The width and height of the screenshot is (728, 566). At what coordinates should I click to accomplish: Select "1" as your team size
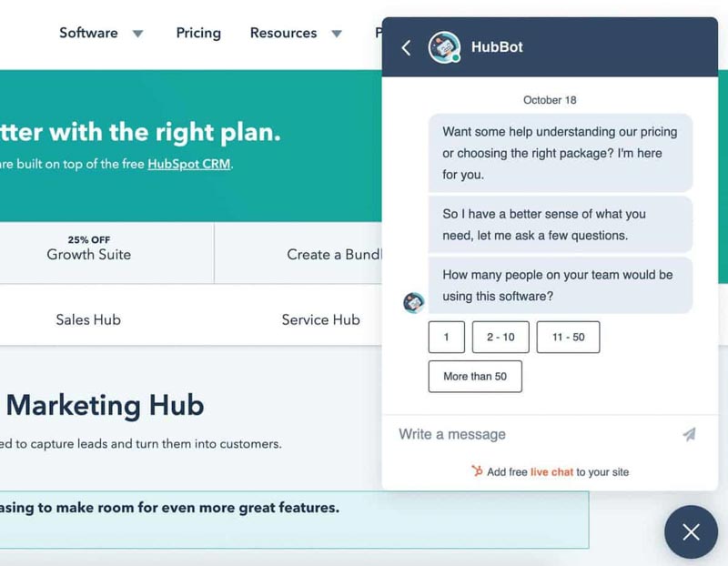coord(446,337)
